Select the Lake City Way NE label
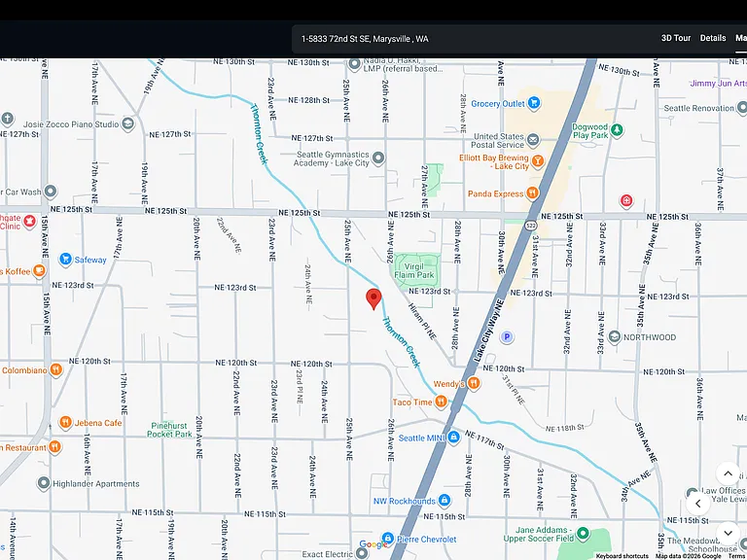The height and width of the screenshot is (560, 747). [x=488, y=330]
